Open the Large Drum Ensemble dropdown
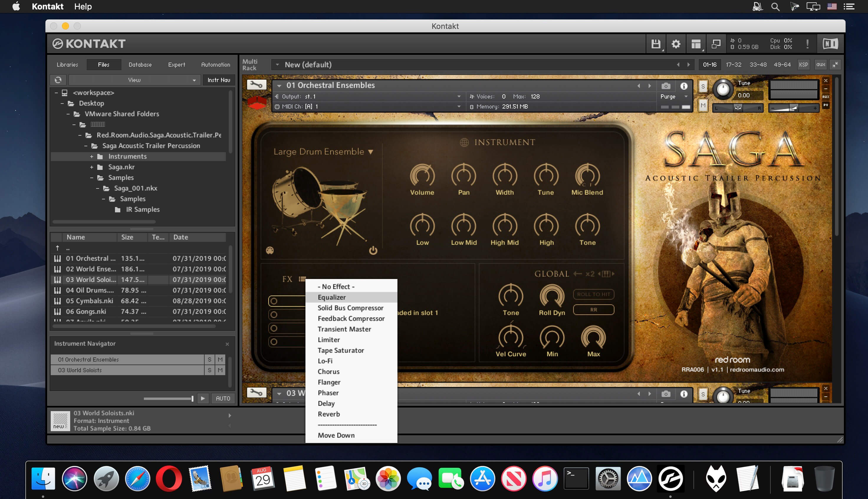 click(x=323, y=152)
